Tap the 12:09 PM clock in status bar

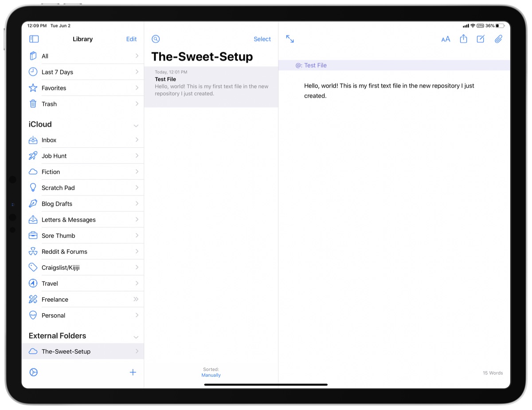click(x=36, y=26)
